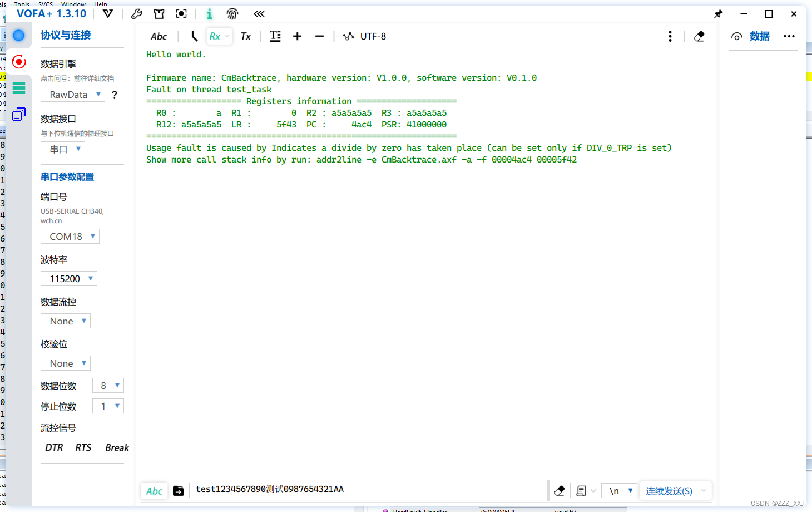Image resolution: width=812 pixels, height=512 pixels.
Task: Click the blue connect circle button
Action: [x=19, y=36]
